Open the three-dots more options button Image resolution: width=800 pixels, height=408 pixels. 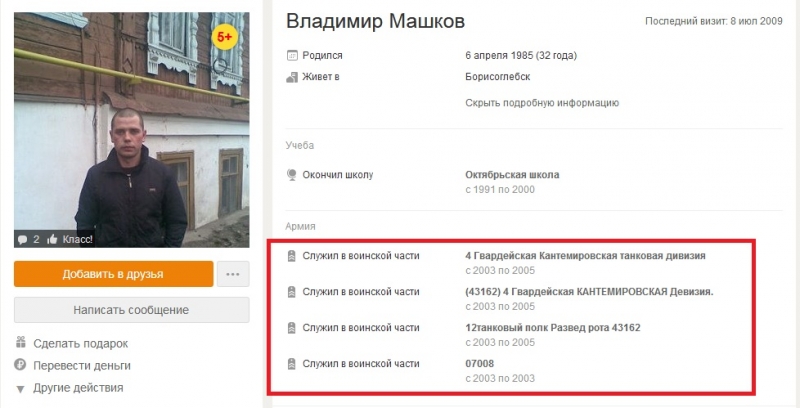pos(233,274)
